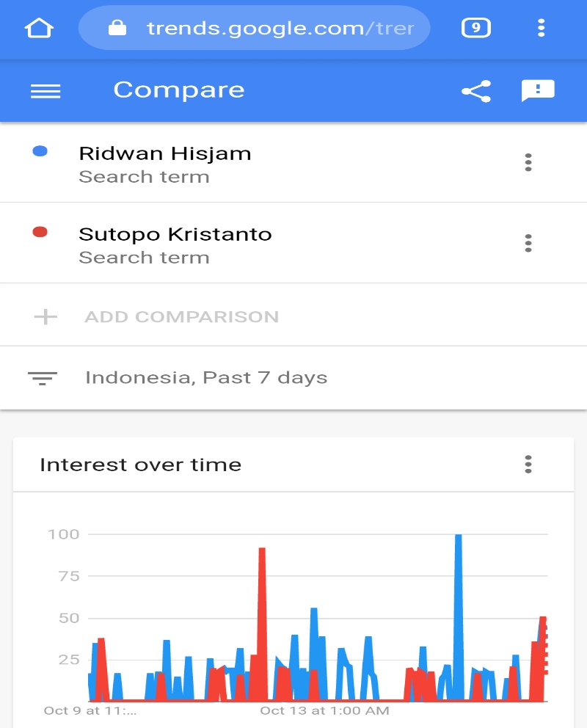Change the Indonesia, Past 7 days filter
Screen dimensions: 587x728
(206, 378)
